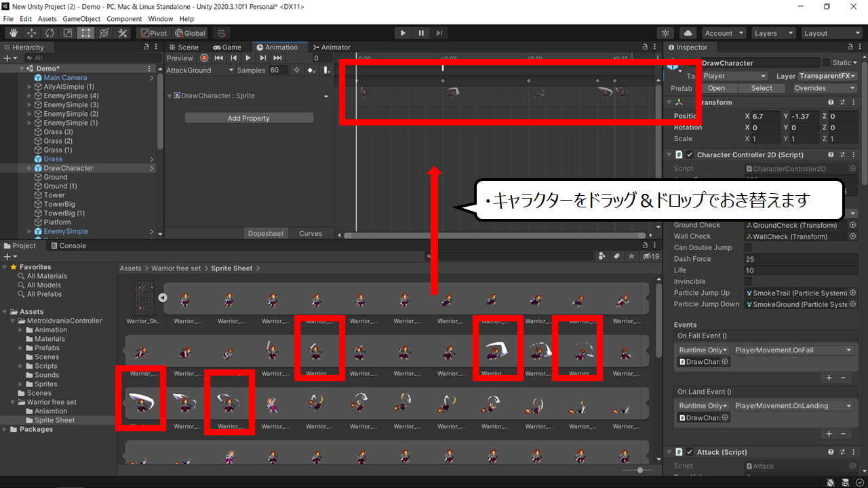Open Layers dropdown
The height and width of the screenshot is (488, 868).
tap(773, 33)
